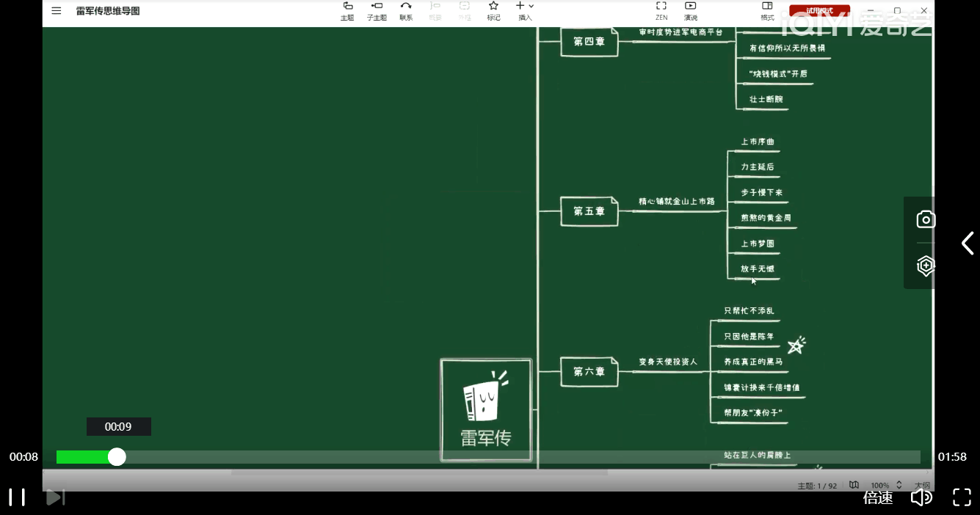This screenshot has height=515, width=980.
Task: Select 帮朋友"凑份子" subtopic
Action: 753,413
